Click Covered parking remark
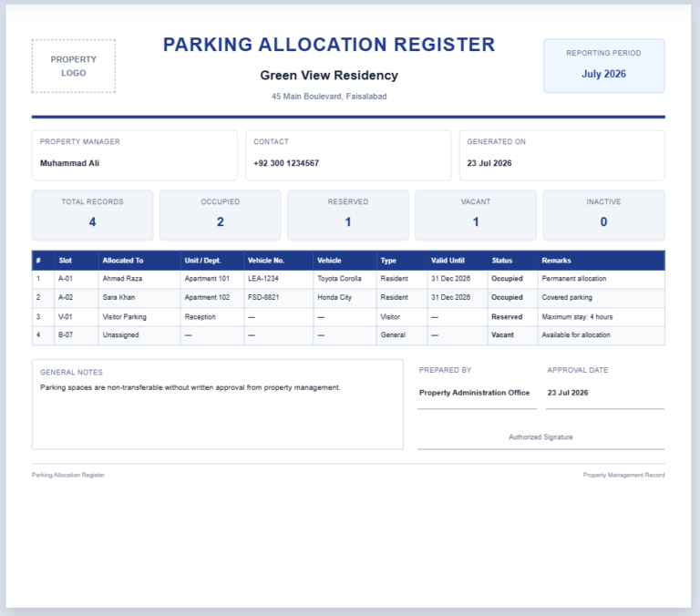 click(567, 297)
